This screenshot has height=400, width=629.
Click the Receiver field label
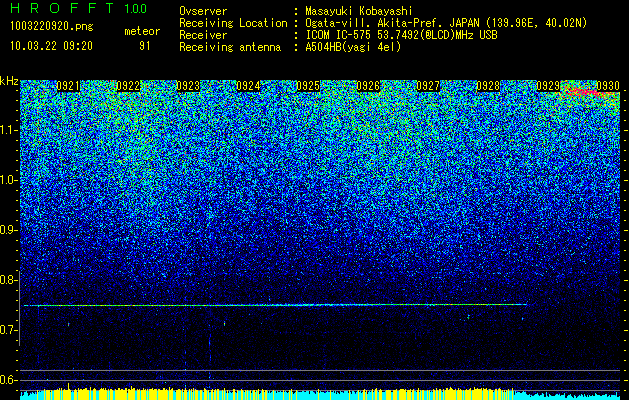tap(203, 35)
